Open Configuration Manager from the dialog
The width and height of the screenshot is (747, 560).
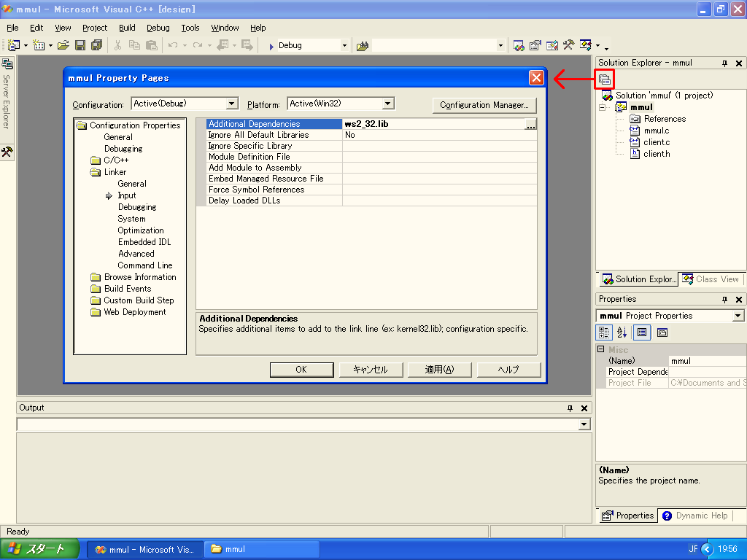(x=484, y=105)
